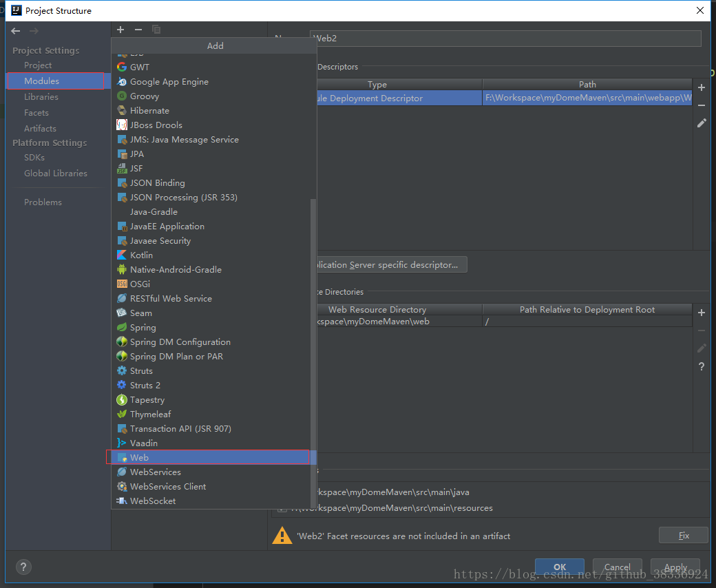
Task: Add a web resource directory with the plus icon
Action: 702,313
